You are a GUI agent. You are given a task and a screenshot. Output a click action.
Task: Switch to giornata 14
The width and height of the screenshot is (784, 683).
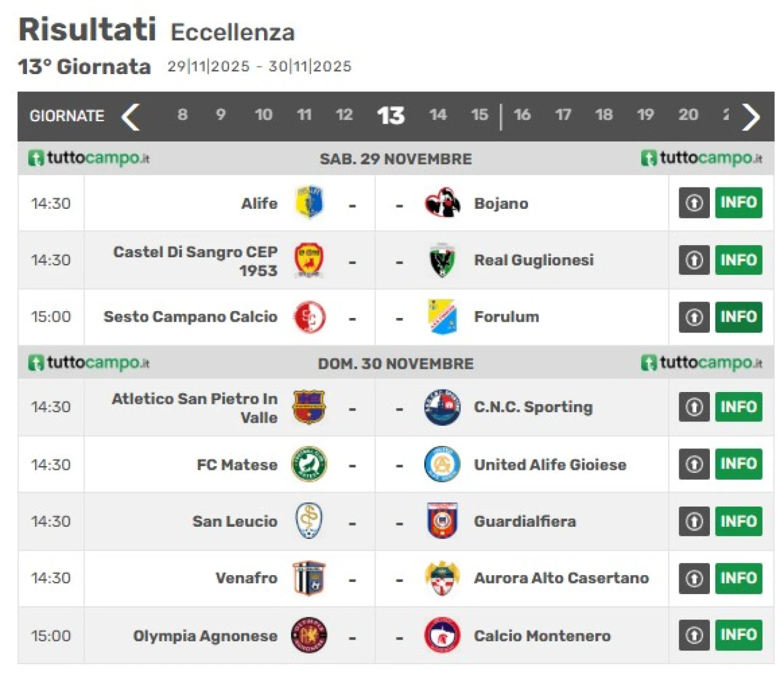pyautogui.click(x=438, y=115)
